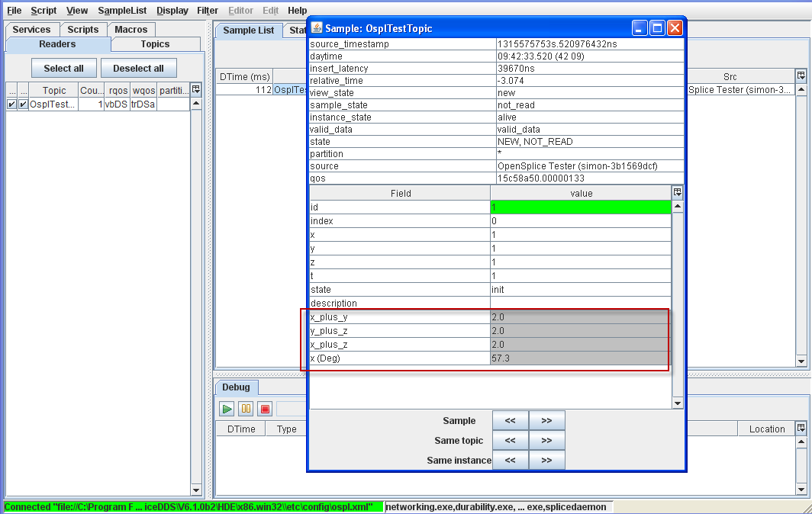This screenshot has width=812, height=514.
Task: Click the Location column header in Debug
Action: coord(767,429)
